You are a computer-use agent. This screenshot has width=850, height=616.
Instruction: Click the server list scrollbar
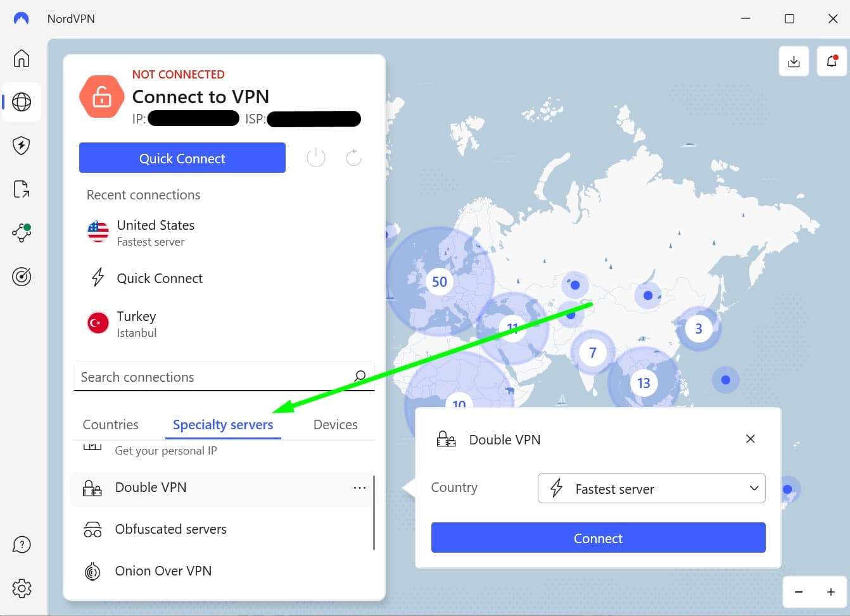[x=374, y=513]
